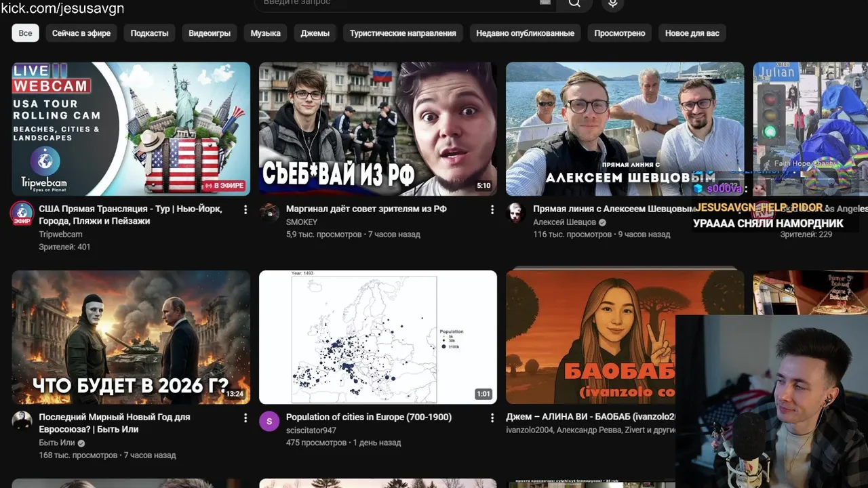This screenshot has width=868, height=488.
Task: Click the 'ivanzolo2004, Александр Ревва' artist line
Action: [591, 430]
